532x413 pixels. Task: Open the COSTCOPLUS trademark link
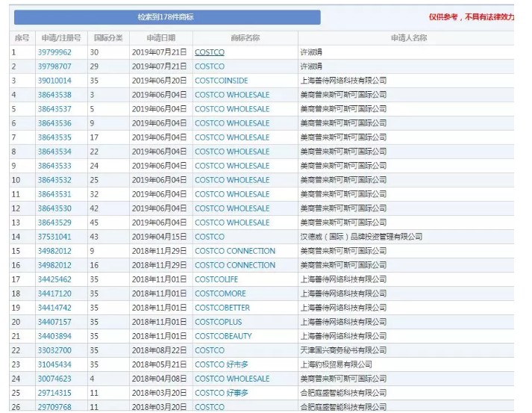click(x=219, y=322)
